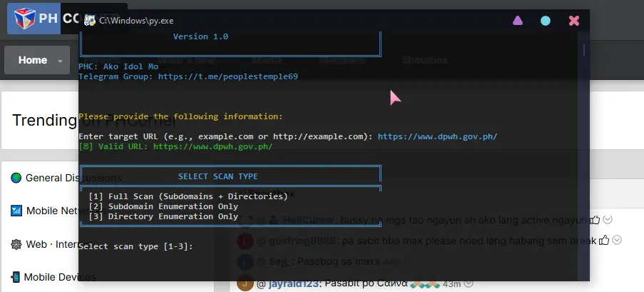
Task: Open the Mobile Networks category
Action: pyautogui.click(x=66, y=211)
